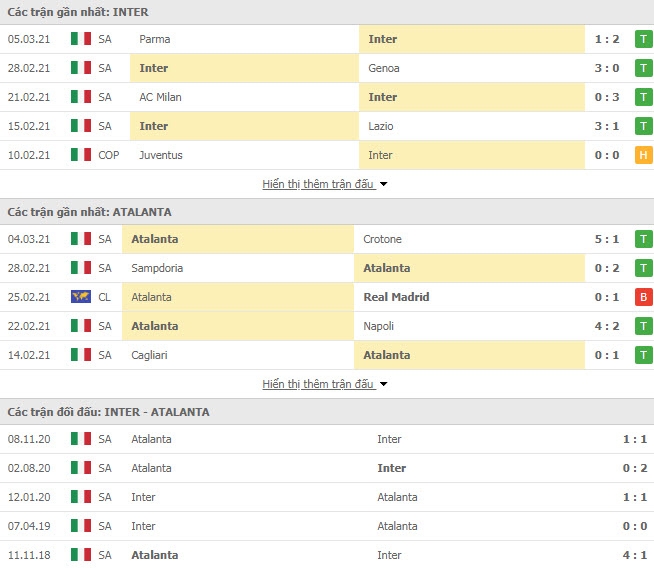This screenshot has width=654, height=569.
Task: Click the green T badge for Atalanta vs Crotone
Action: (644, 239)
